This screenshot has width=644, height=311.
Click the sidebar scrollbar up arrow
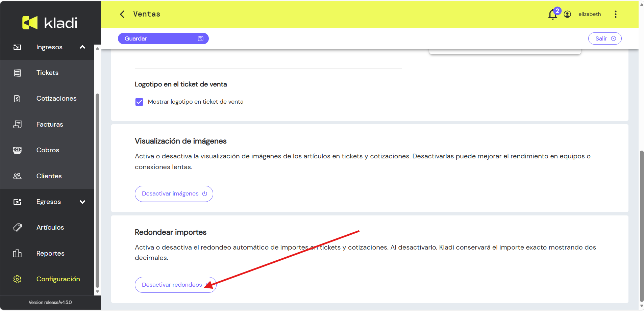97,48
